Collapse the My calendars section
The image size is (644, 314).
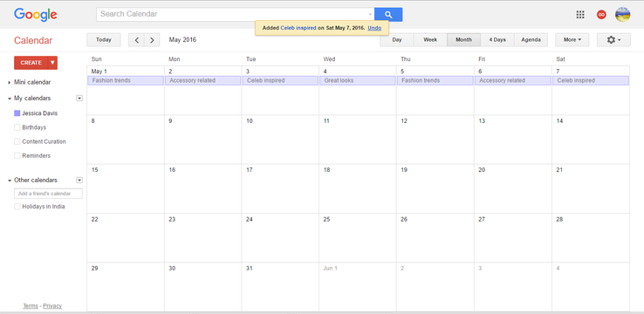10,99
